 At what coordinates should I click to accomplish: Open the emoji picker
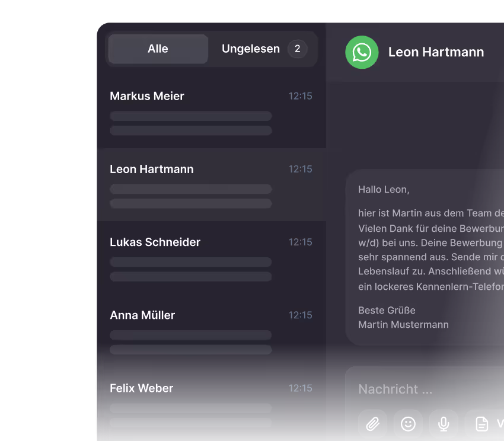point(408,423)
